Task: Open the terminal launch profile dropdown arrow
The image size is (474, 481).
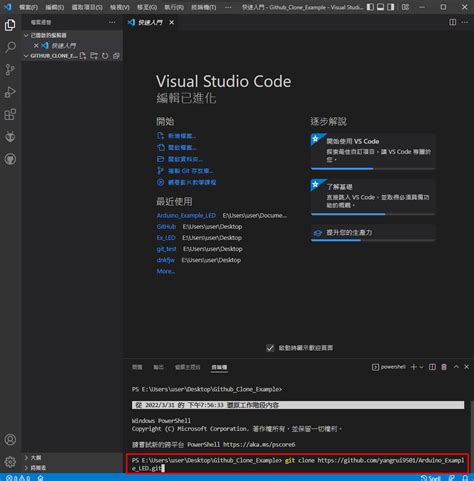Action: (x=421, y=367)
